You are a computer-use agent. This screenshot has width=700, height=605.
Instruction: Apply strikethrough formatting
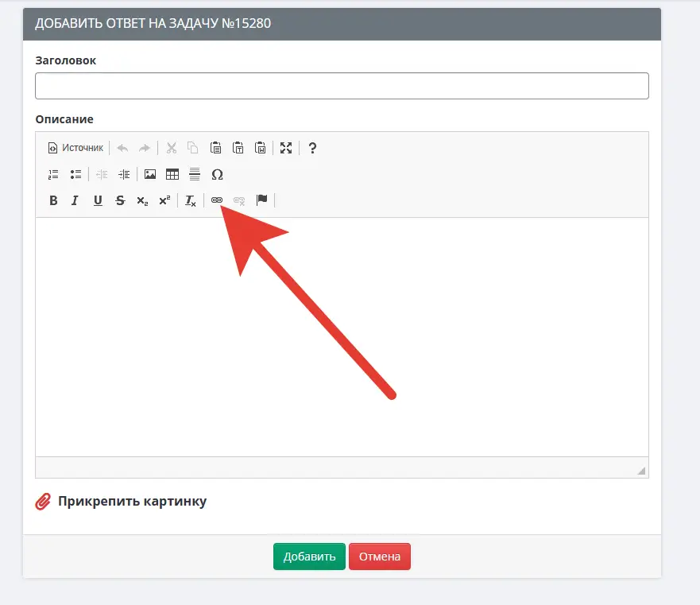tap(120, 200)
